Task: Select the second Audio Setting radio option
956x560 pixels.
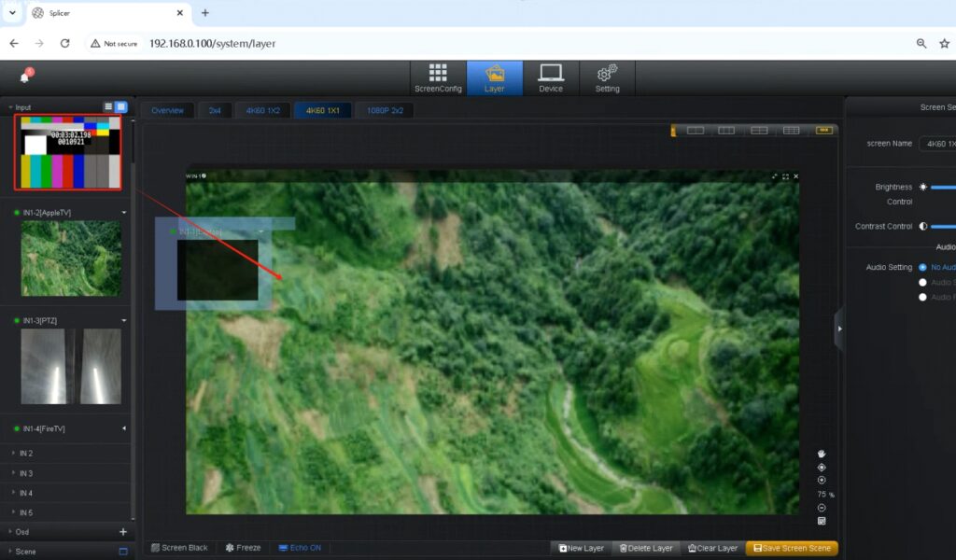Action: pos(923,282)
